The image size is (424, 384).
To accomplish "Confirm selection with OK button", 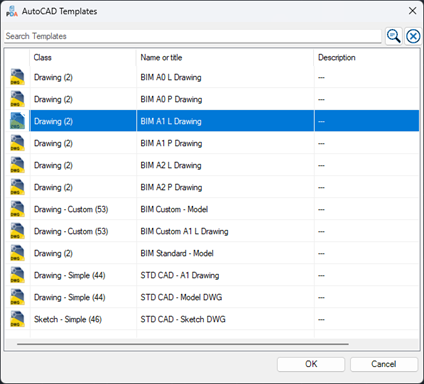I will pyautogui.click(x=311, y=364).
